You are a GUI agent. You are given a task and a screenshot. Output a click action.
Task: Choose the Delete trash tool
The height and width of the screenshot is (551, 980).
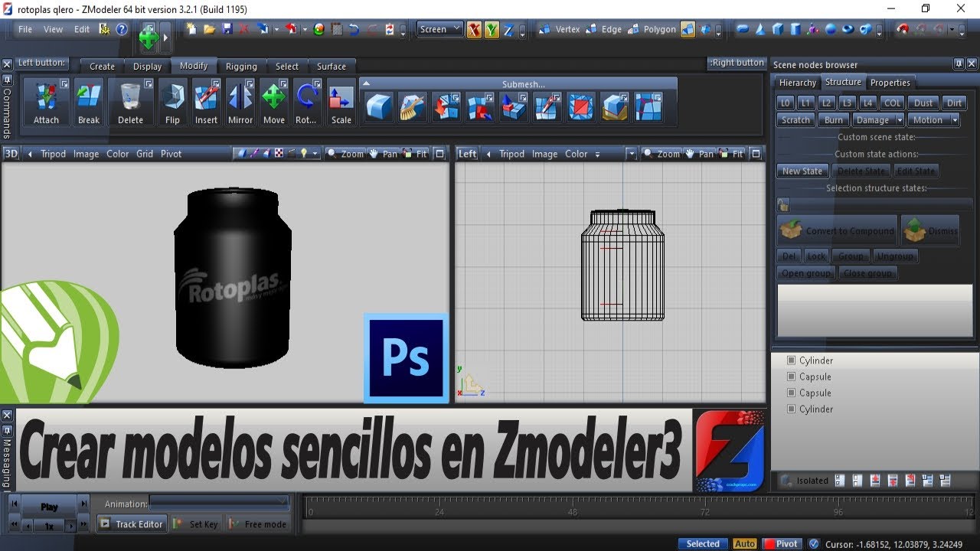tap(130, 103)
